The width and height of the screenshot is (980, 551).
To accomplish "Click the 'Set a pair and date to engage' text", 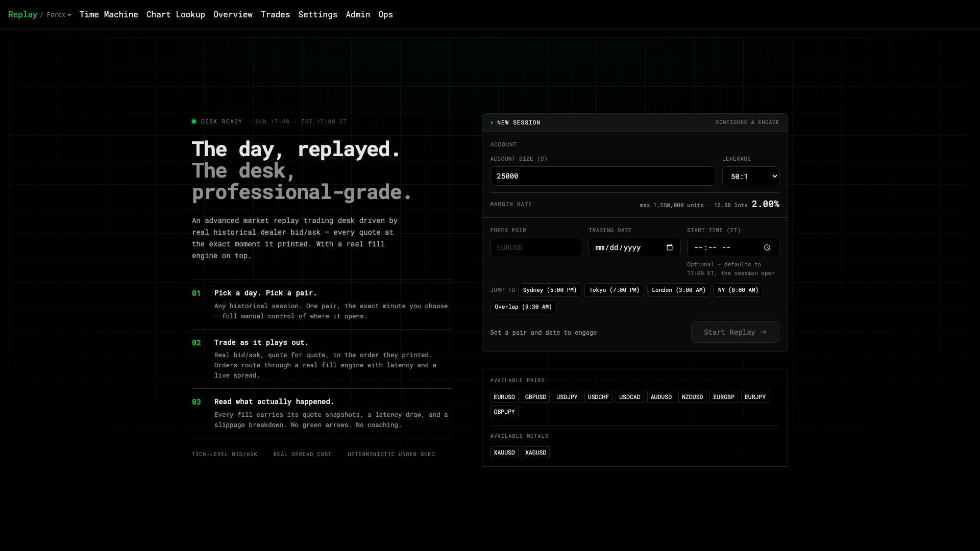I will tap(543, 333).
